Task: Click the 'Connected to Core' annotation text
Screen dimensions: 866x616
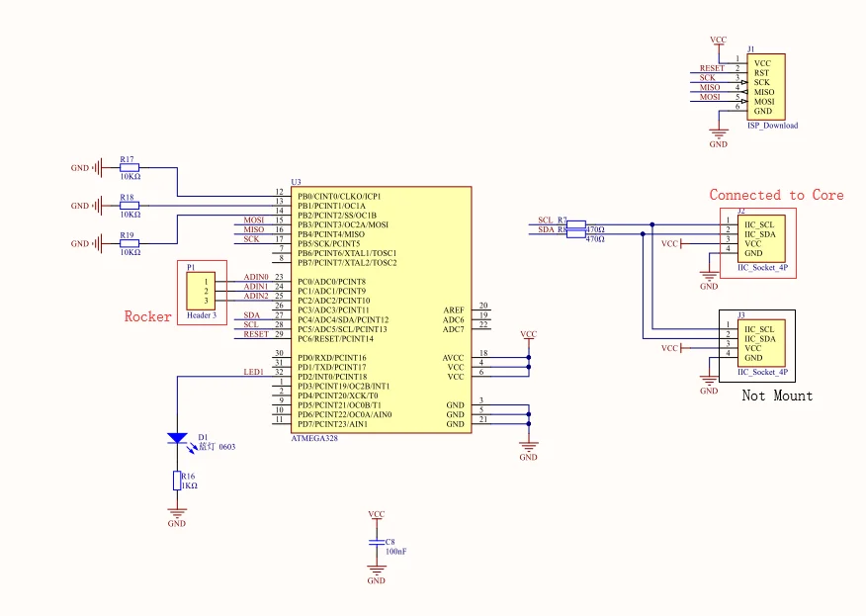Action: click(x=776, y=195)
